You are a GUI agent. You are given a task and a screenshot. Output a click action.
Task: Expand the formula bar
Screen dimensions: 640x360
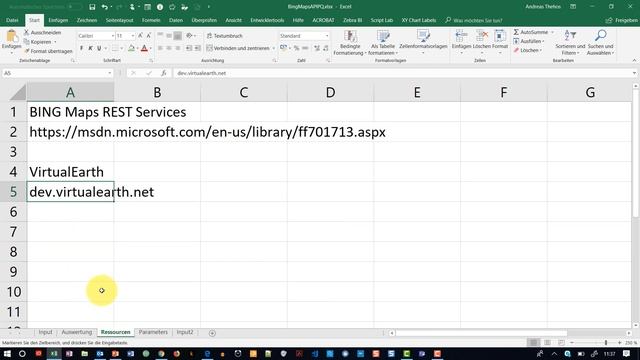(x=634, y=73)
